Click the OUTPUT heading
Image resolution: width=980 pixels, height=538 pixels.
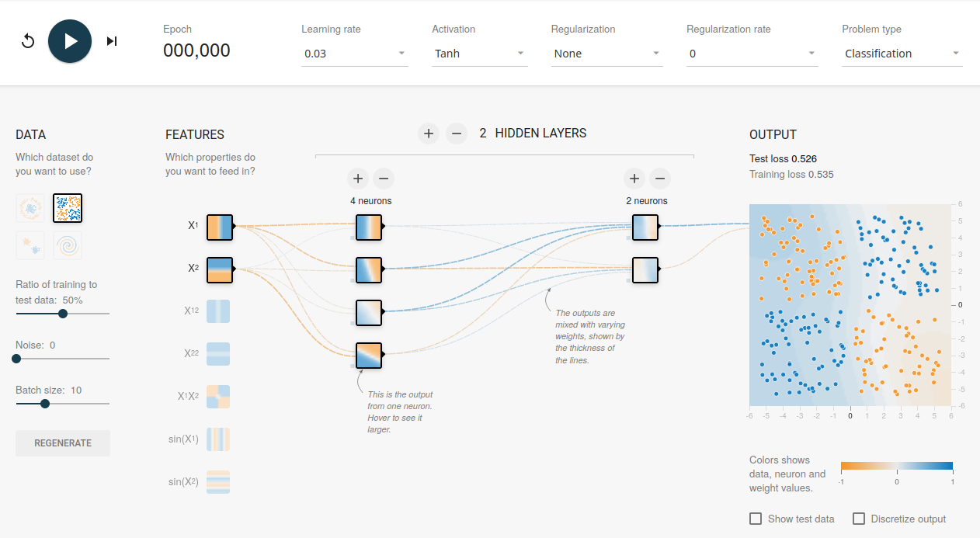pyautogui.click(x=773, y=134)
